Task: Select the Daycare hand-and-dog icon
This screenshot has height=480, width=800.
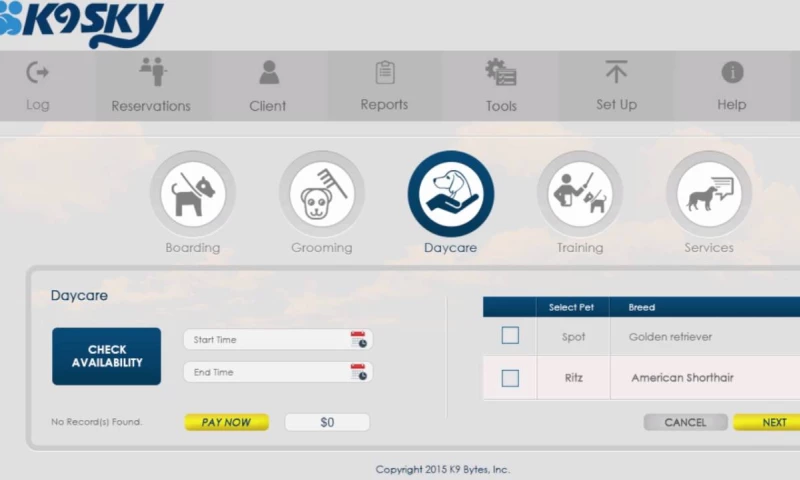Action: point(451,194)
